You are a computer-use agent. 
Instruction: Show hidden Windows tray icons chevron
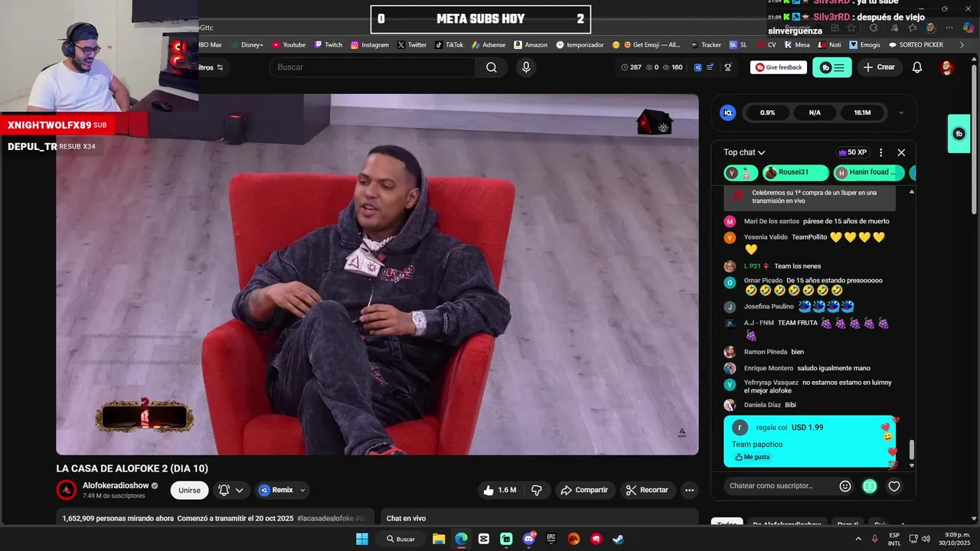[x=858, y=539]
